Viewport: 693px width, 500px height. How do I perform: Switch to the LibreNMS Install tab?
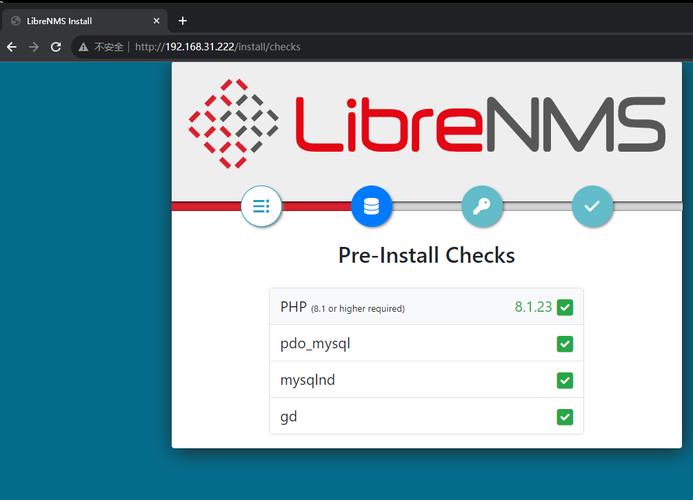pos(84,21)
